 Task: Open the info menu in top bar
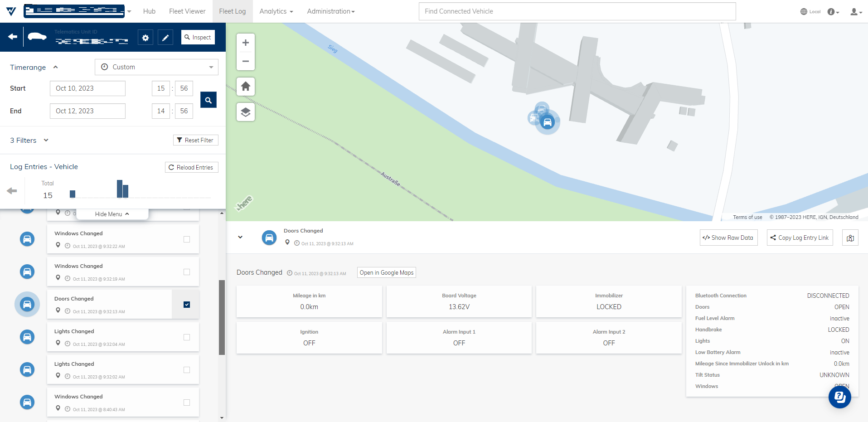click(833, 12)
